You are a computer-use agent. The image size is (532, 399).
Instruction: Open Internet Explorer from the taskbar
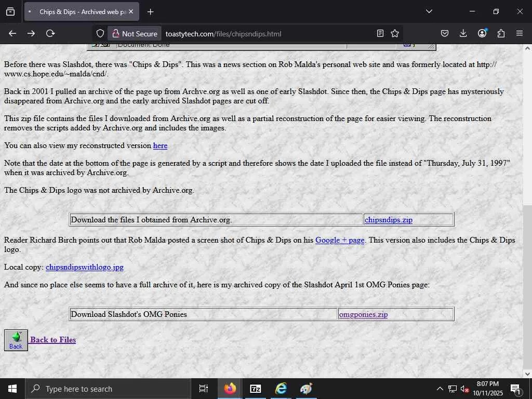(281, 389)
